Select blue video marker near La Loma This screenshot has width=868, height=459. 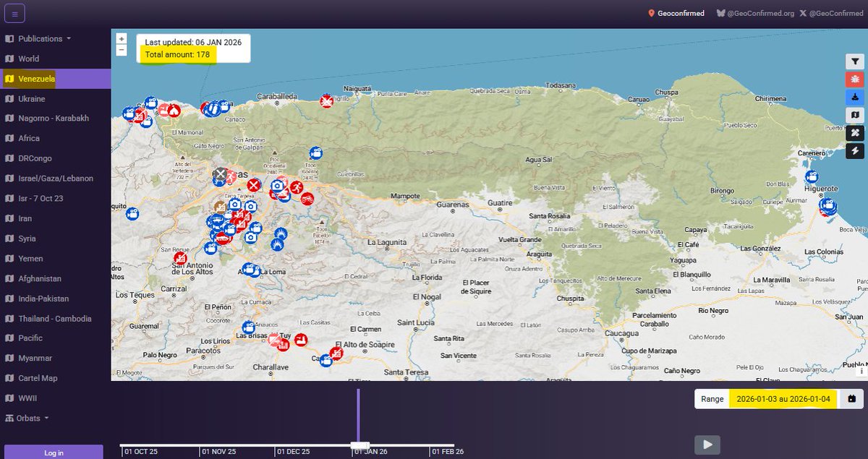249,269
